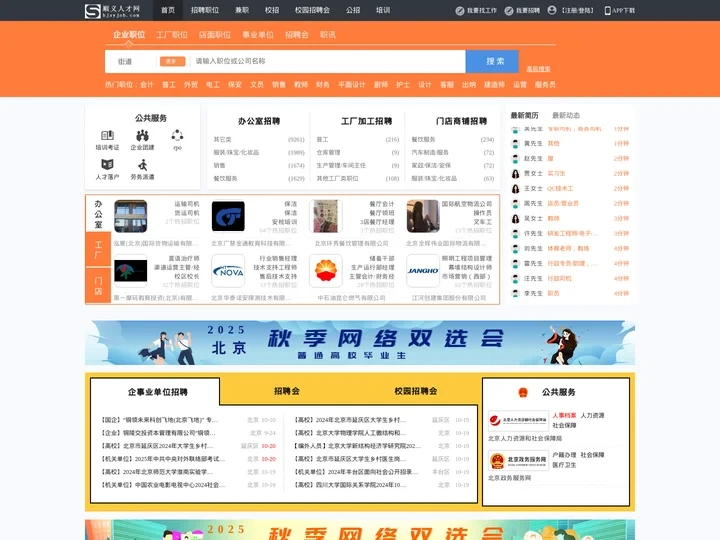
Task: Click hot job keyword 会计
Action: click(x=146, y=85)
